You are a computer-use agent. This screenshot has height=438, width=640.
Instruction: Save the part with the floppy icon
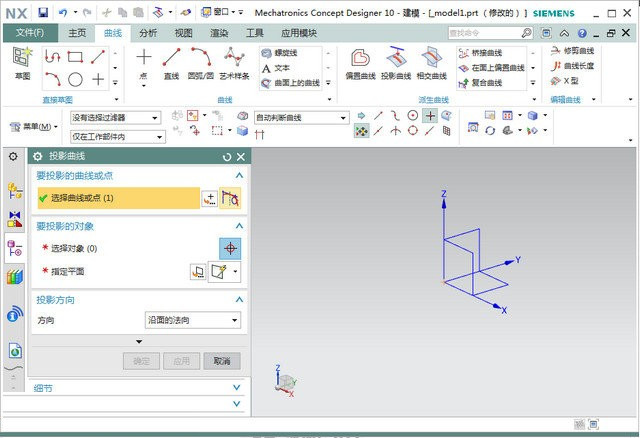point(43,13)
